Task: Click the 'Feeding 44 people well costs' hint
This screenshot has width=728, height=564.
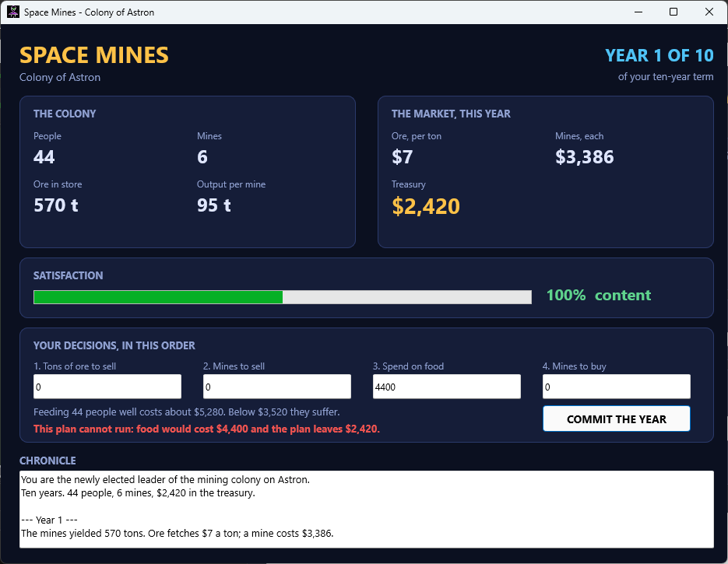Action: pos(187,412)
